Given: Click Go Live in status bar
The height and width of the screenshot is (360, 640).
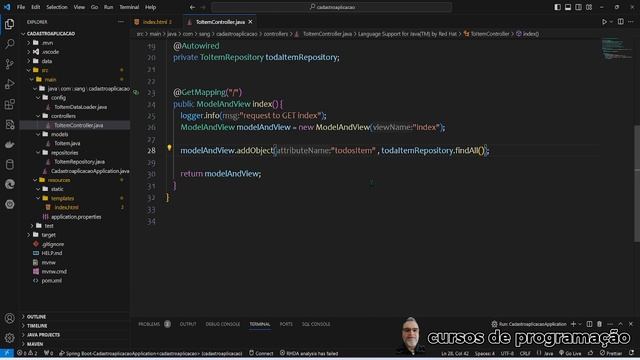Looking at the screenshot, I should pos(570,353).
